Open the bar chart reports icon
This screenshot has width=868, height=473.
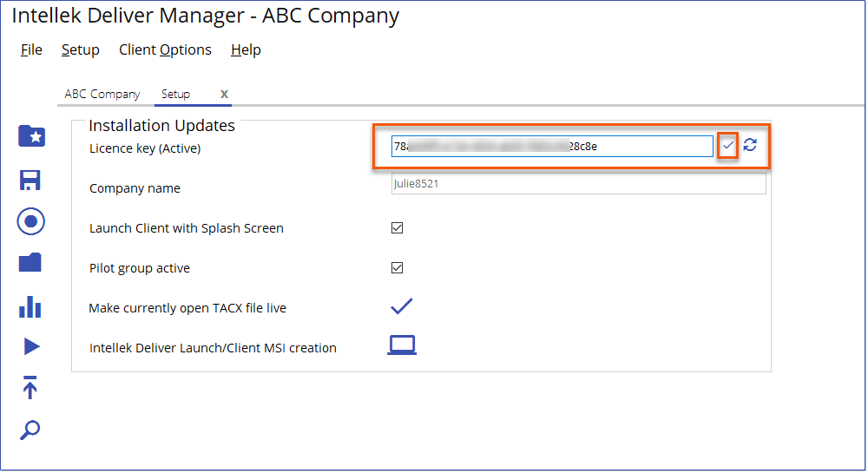[30, 307]
